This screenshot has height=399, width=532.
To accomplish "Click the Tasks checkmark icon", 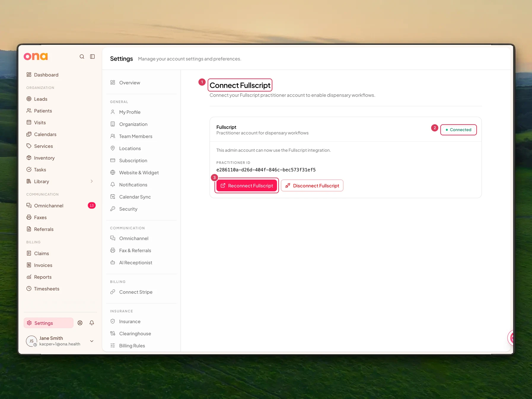I will click(x=29, y=170).
